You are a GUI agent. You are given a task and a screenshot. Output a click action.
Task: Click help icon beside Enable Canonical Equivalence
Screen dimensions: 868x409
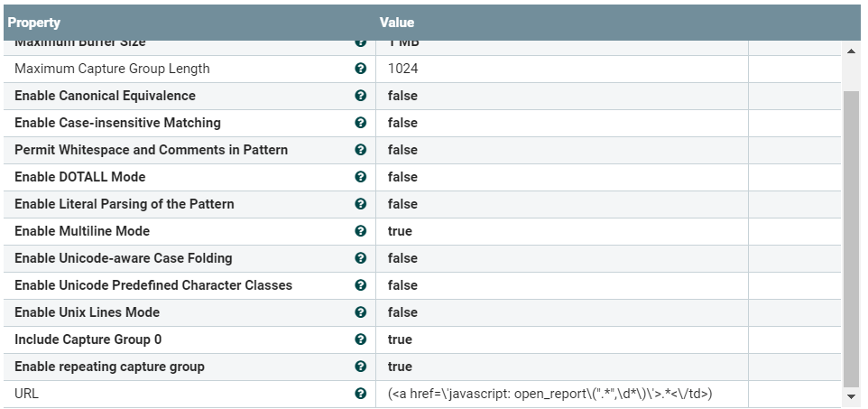361,96
